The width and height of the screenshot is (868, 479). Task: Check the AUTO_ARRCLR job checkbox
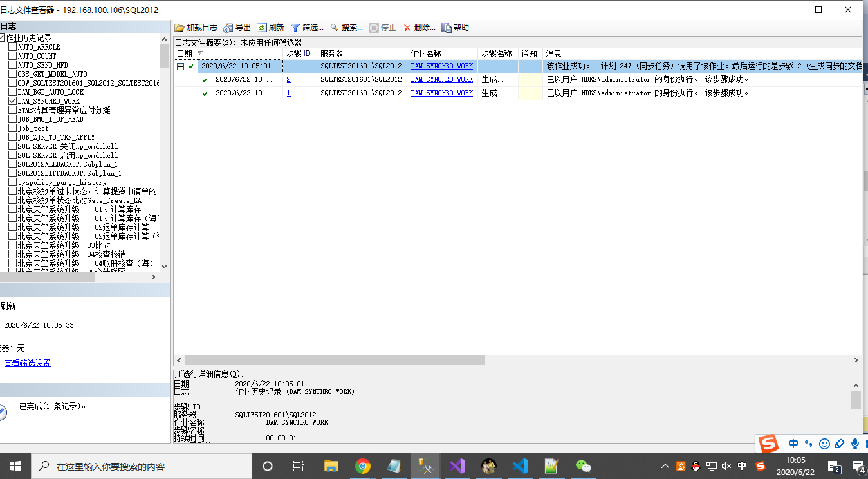tap(12, 48)
